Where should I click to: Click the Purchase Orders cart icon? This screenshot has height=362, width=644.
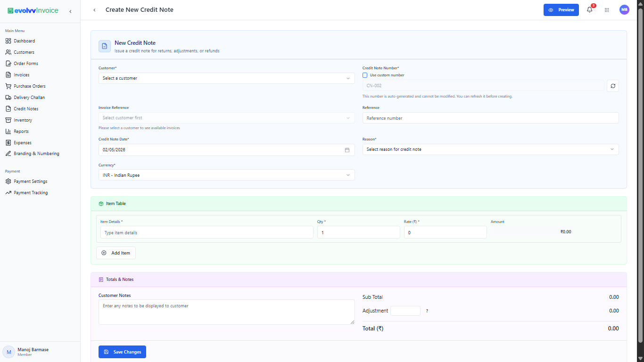point(8,86)
